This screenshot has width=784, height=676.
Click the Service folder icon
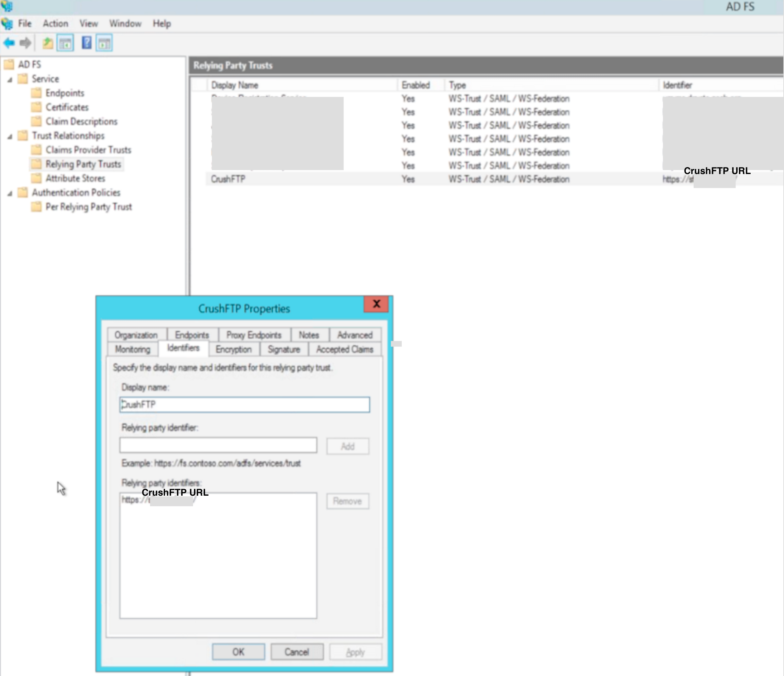23,79
